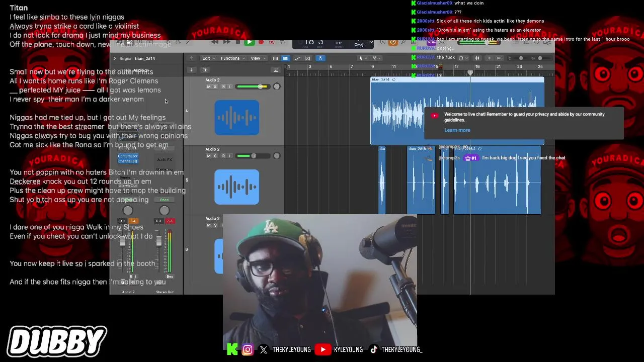
Task: Select the large titan_2#14 audio region on track 4
Action: tap(457, 111)
